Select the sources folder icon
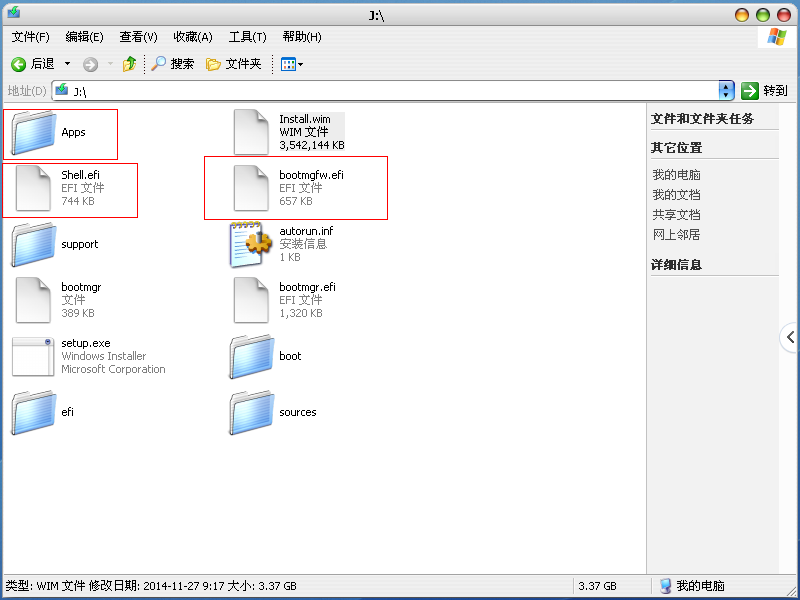The image size is (800, 600). click(x=251, y=412)
